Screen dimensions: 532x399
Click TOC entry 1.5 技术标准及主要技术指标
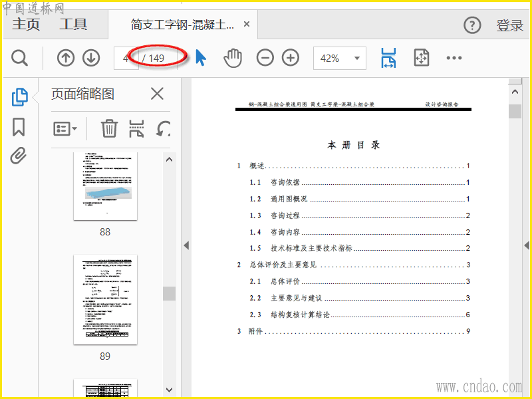tap(360, 248)
